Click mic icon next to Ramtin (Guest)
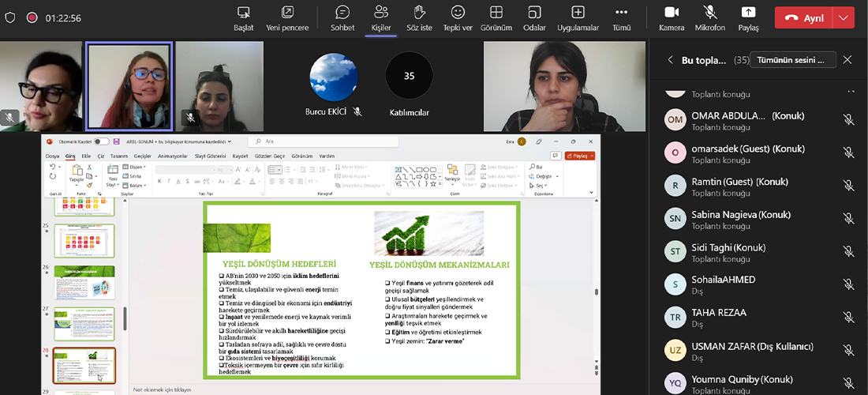 click(848, 186)
